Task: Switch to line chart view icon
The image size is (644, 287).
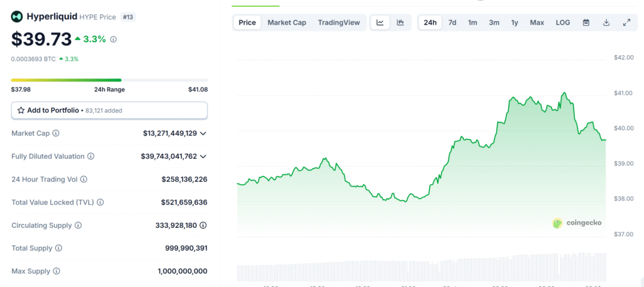Action: tap(380, 23)
